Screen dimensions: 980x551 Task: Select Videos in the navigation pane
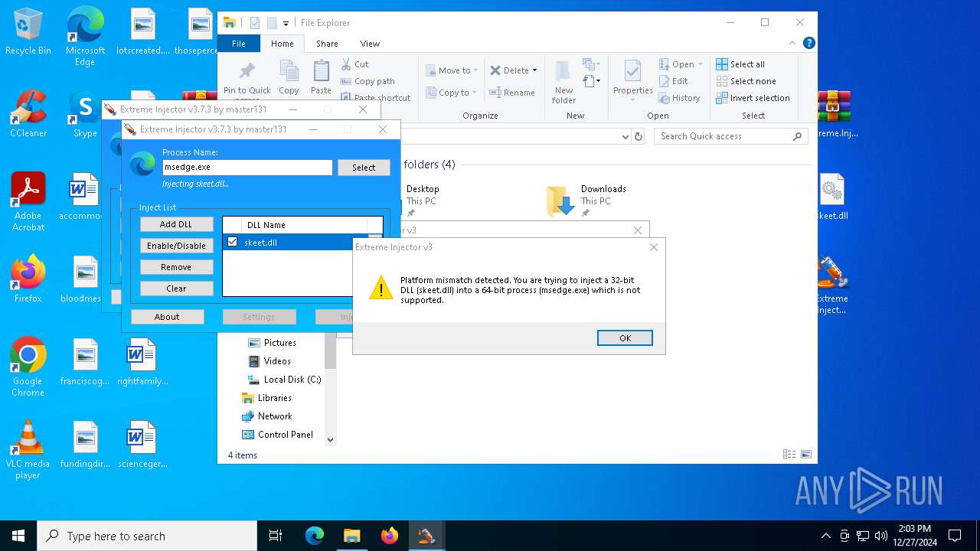click(x=276, y=361)
